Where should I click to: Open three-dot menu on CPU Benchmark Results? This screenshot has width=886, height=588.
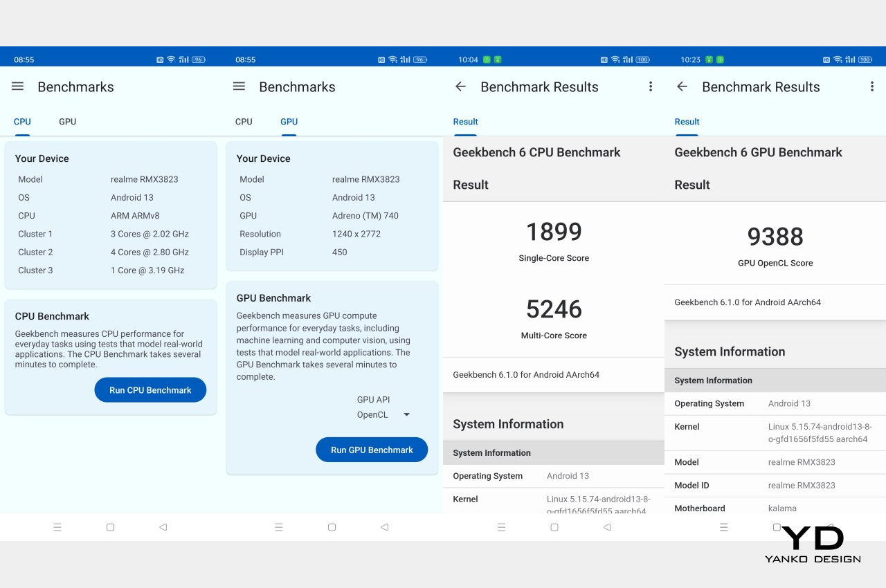[650, 86]
